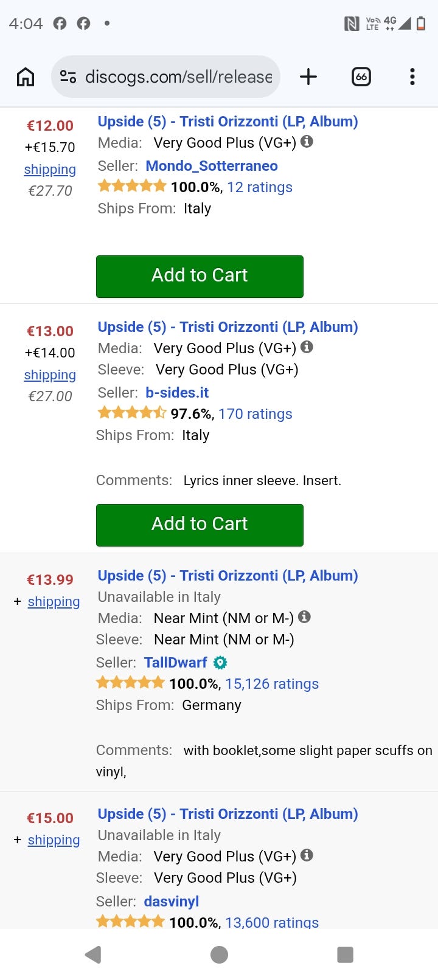Click media info icon for b-sides.it listing

[x=307, y=347]
